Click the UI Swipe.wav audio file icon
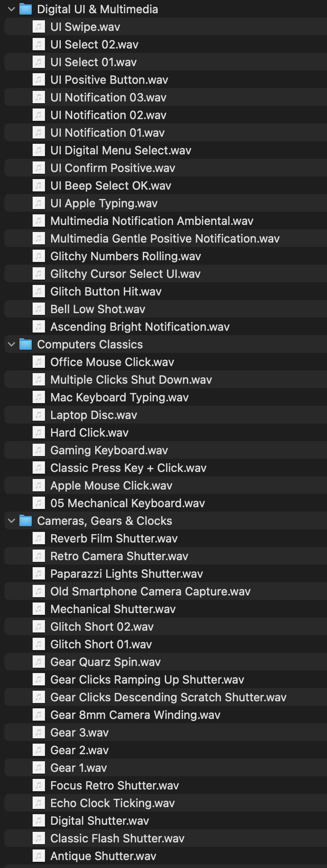The width and height of the screenshot is (327, 868). pos(39,27)
